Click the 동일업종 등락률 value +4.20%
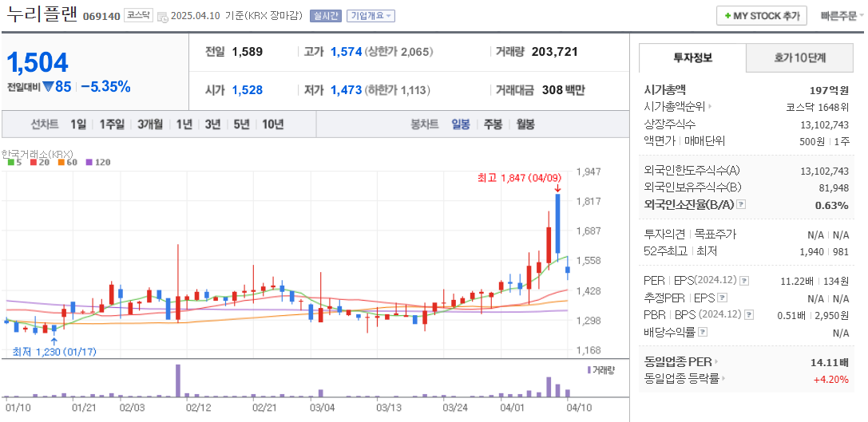 pyautogui.click(x=831, y=380)
